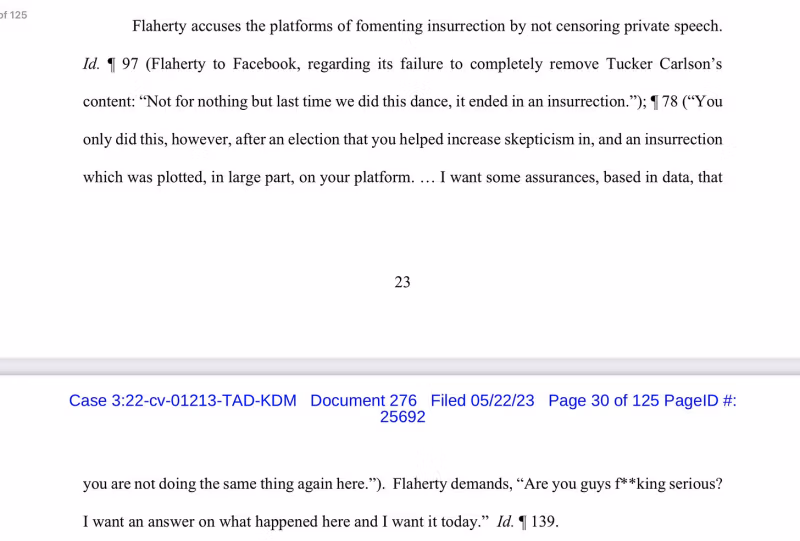Click the PageID number 25692

[x=402, y=418]
